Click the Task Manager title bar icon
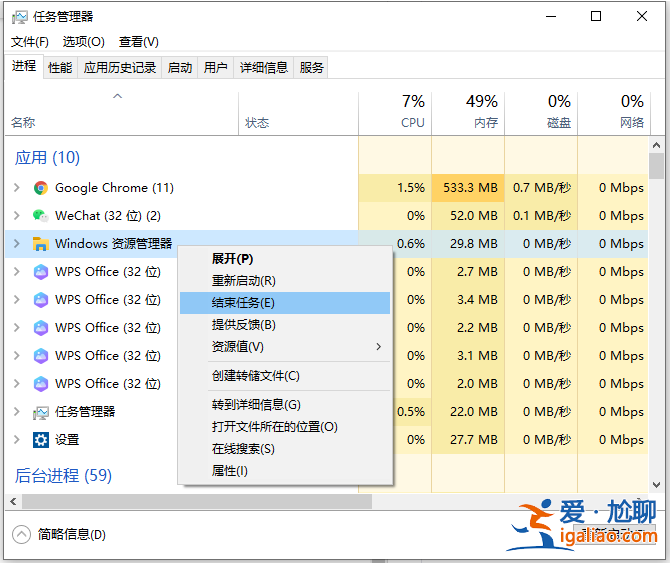Screen dimensions: 670x563 [x=19, y=17]
